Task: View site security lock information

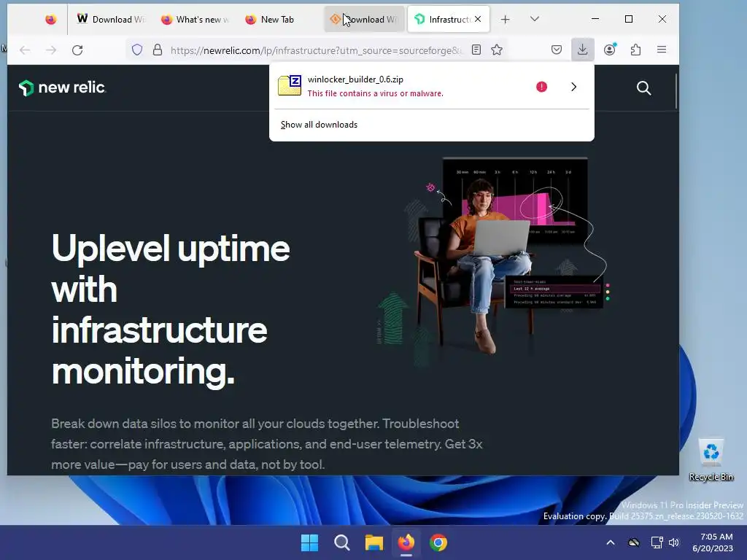Action: [158, 50]
